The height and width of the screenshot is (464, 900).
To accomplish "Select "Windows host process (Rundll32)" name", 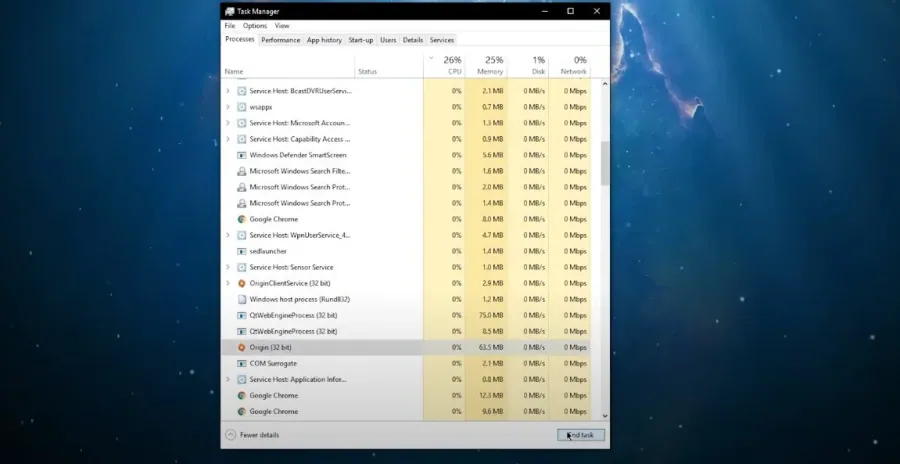I will [x=300, y=299].
